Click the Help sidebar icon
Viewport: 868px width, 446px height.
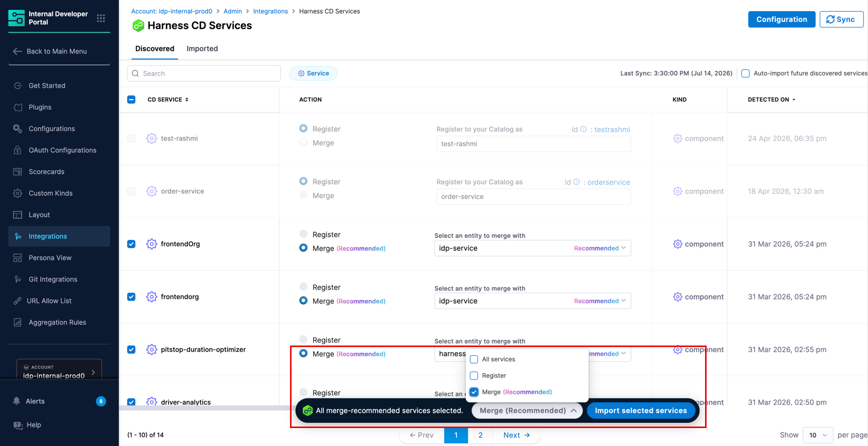coord(18,425)
